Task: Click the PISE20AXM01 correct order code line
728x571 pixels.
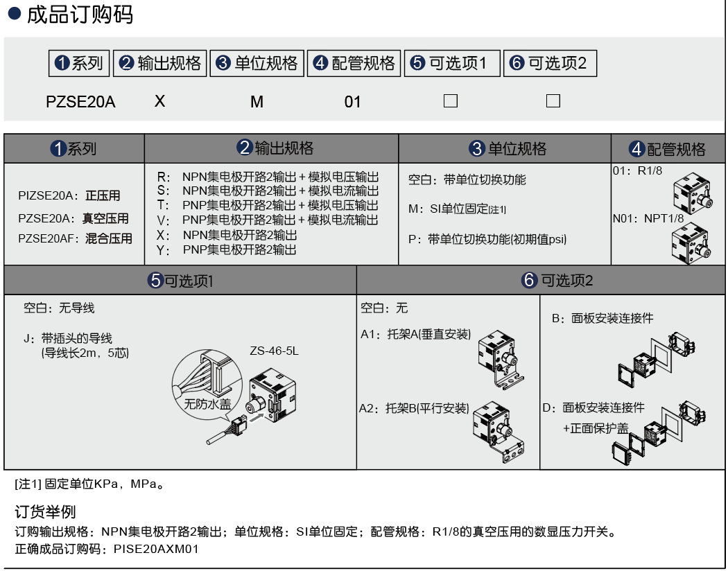Action: pyautogui.click(x=106, y=549)
